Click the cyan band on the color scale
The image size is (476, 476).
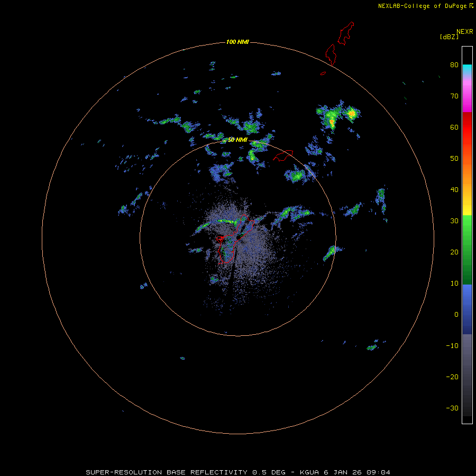(x=467, y=69)
